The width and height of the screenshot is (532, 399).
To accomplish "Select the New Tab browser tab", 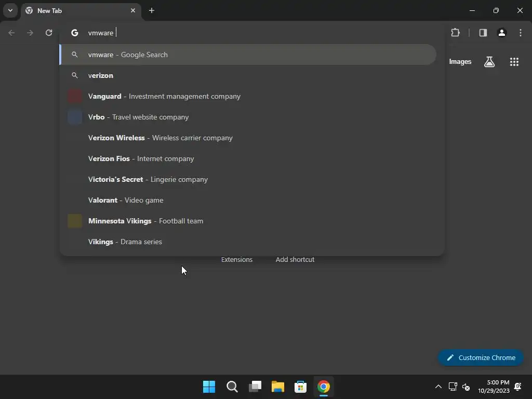I will (82, 11).
